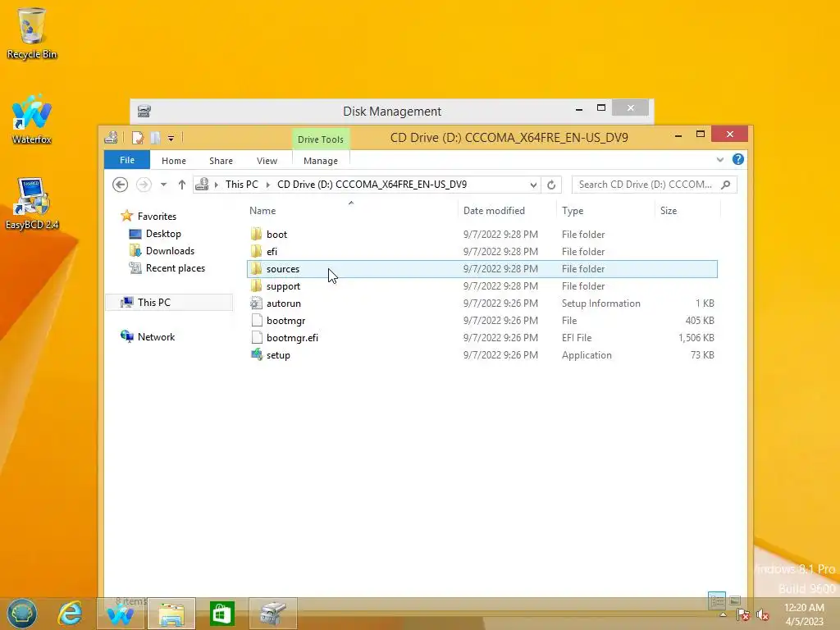Go back with the Back arrow button
This screenshot has height=630, width=840.
(x=120, y=185)
